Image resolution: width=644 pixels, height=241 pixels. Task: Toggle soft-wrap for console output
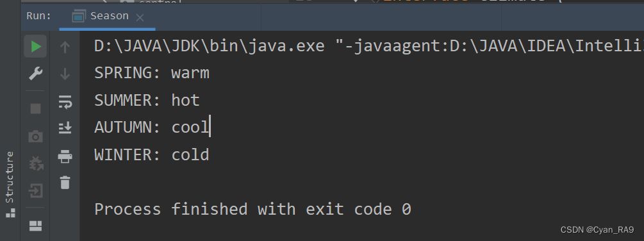(65, 101)
